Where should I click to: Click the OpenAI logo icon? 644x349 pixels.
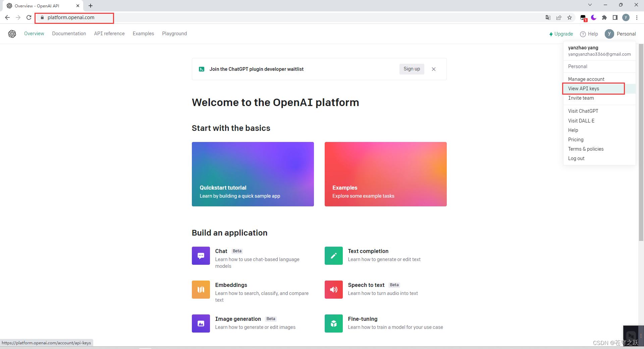[12, 34]
